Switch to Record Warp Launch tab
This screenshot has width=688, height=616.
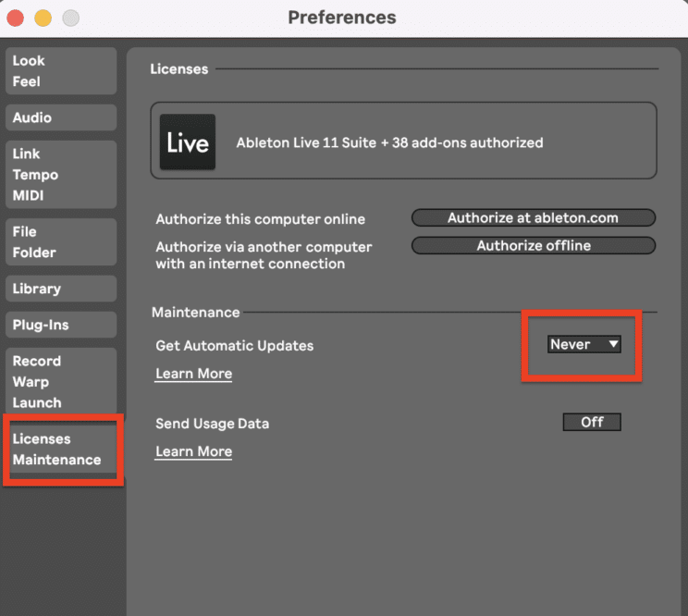pyautogui.click(x=61, y=382)
